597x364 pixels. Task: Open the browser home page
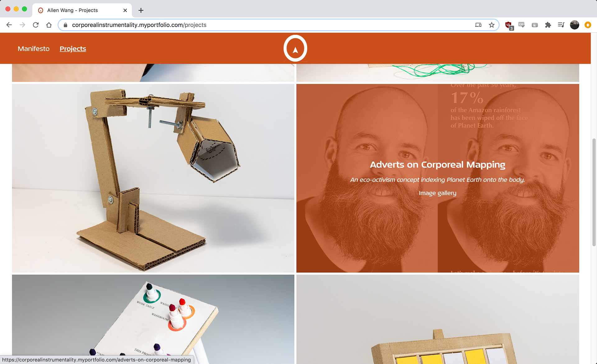pyautogui.click(x=49, y=25)
